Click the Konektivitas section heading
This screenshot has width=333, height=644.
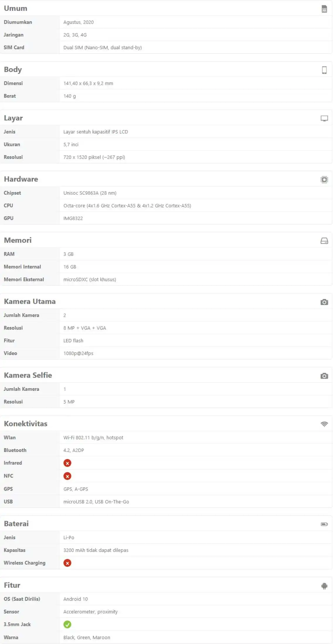[x=26, y=424]
